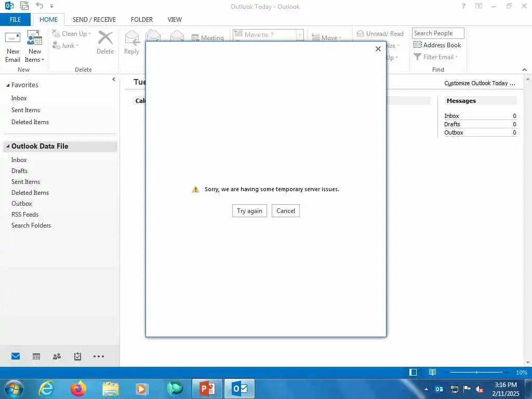Open the FILE tab

[x=15, y=20]
